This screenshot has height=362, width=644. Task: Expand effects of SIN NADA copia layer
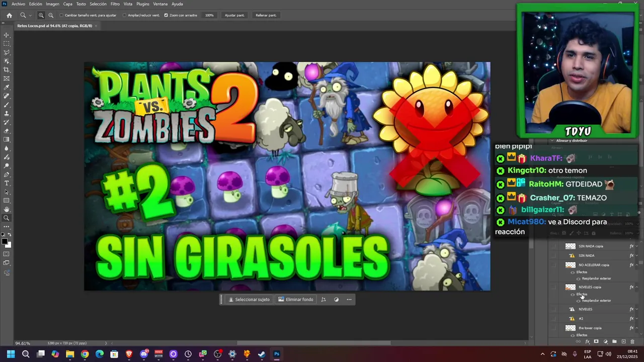tap(637, 246)
